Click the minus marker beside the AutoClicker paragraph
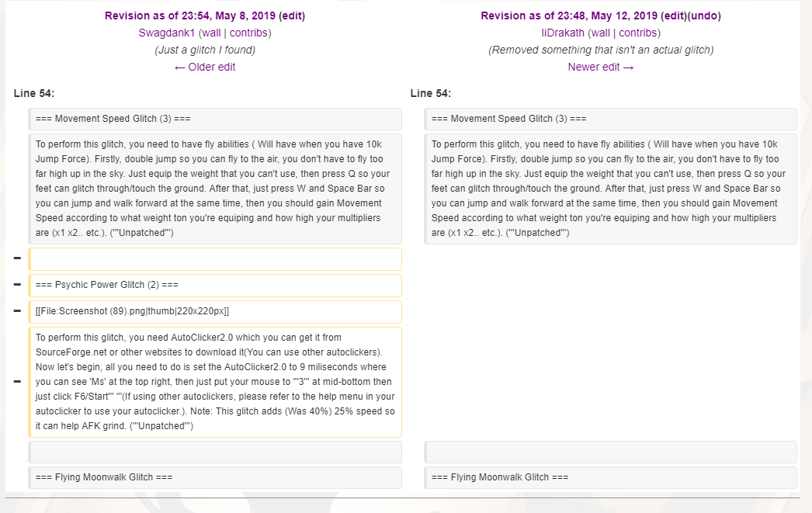Image resolution: width=812 pixels, height=513 pixels. 17,382
